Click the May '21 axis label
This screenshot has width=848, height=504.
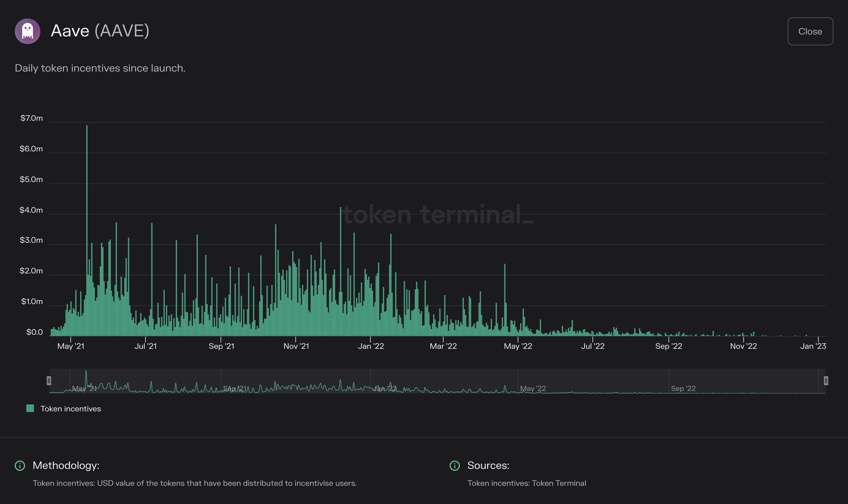tap(71, 346)
